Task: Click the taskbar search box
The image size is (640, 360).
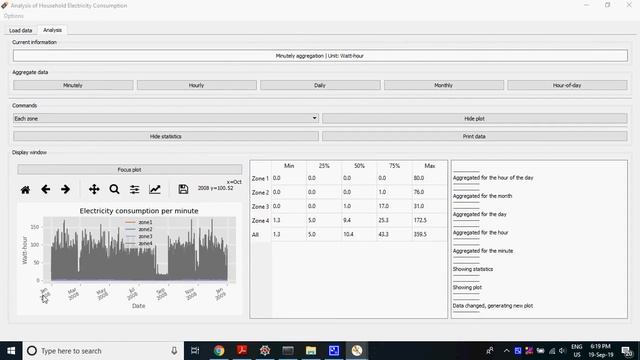Action: coord(103,351)
